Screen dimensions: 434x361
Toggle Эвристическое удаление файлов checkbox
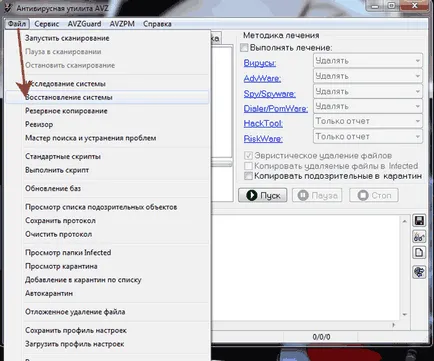coord(248,155)
